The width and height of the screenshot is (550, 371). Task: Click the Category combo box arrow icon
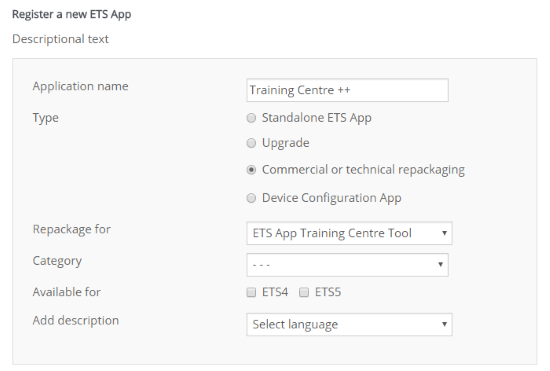point(440,264)
